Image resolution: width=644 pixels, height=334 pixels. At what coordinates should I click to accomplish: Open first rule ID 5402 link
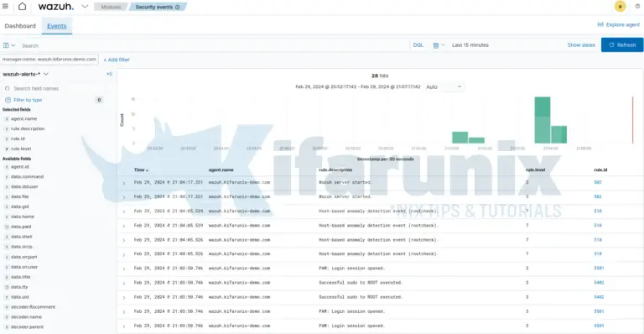point(599,283)
